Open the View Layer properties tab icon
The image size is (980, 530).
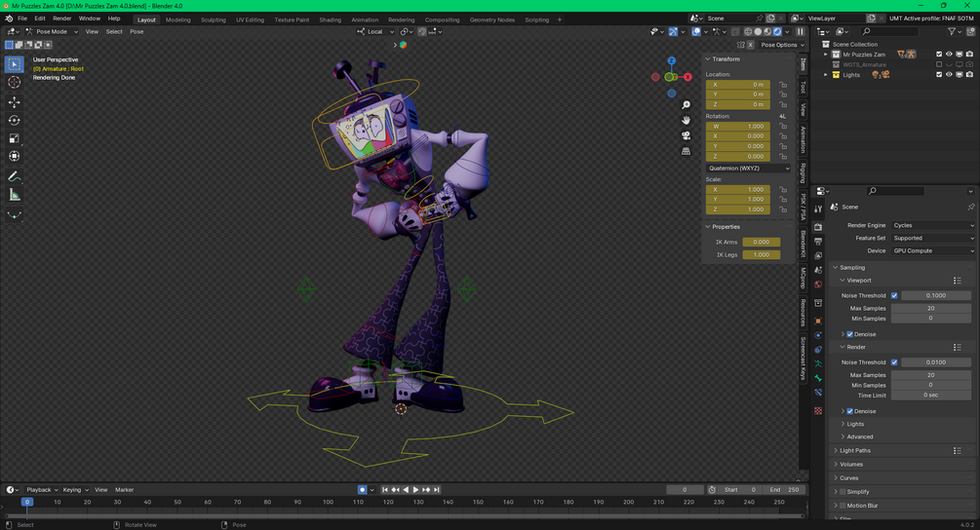[818, 256]
